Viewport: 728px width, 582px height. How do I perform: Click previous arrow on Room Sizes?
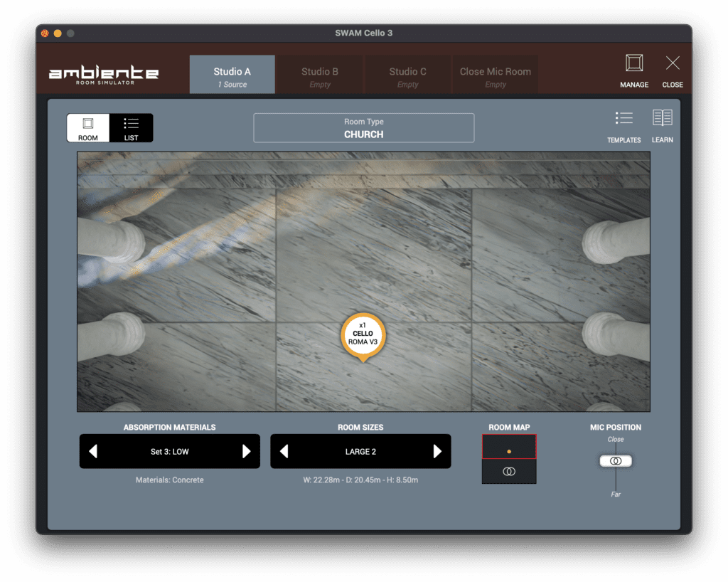coord(284,451)
